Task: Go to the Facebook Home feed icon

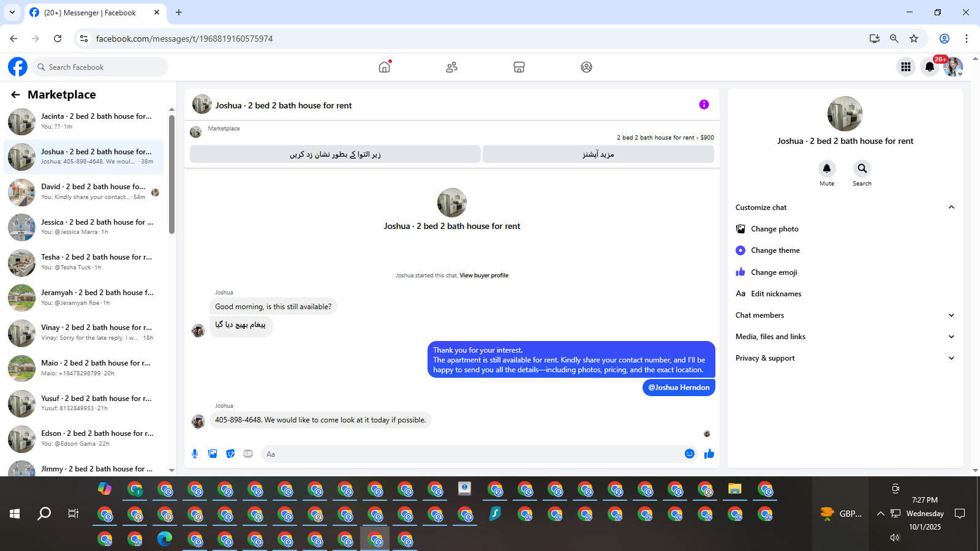Action: tap(385, 67)
